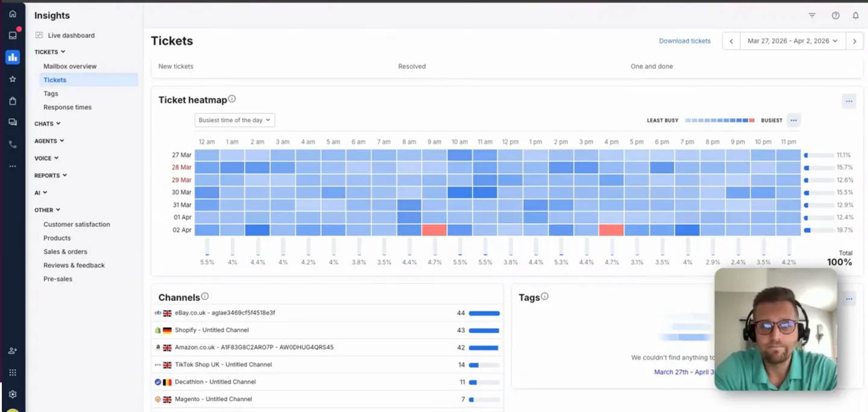Go to Home in the left rail

click(x=13, y=14)
